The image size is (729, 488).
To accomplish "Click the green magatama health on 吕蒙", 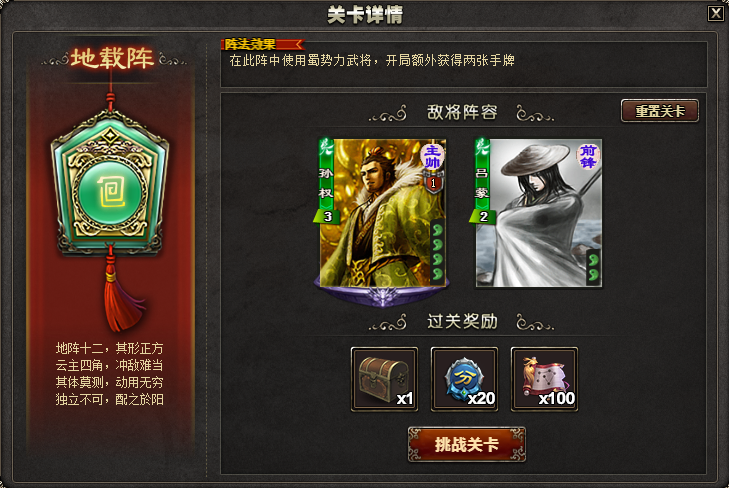I will pyautogui.click(x=593, y=268).
